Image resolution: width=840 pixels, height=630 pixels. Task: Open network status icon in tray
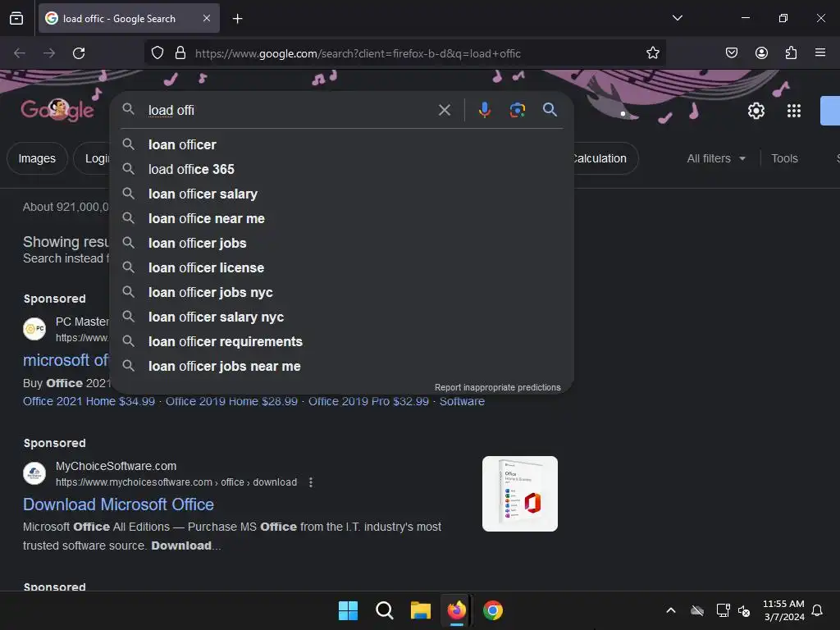click(723, 610)
